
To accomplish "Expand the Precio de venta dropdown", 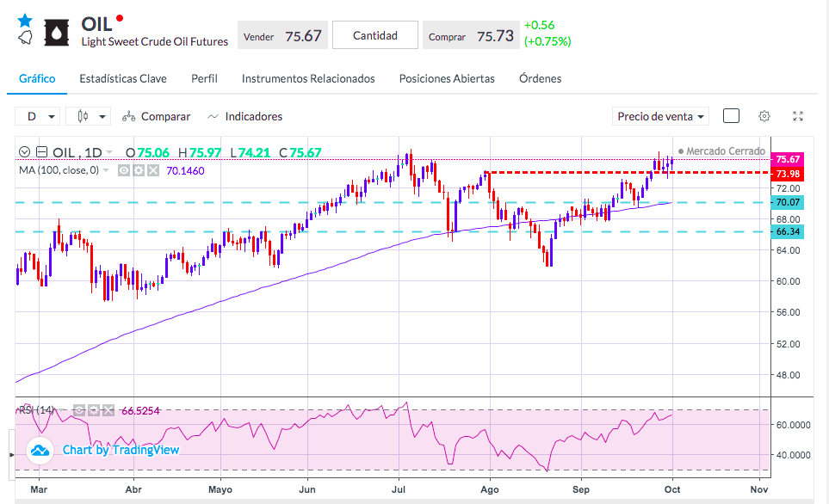I will click(x=660, y=116).
